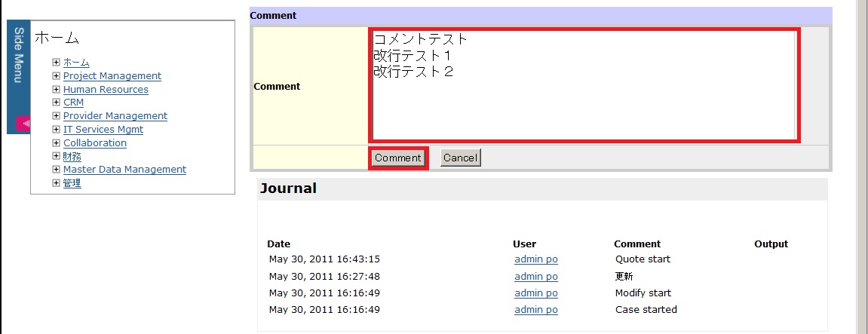
Task: Open admin po link for Modify start
Action: point(536,293)
